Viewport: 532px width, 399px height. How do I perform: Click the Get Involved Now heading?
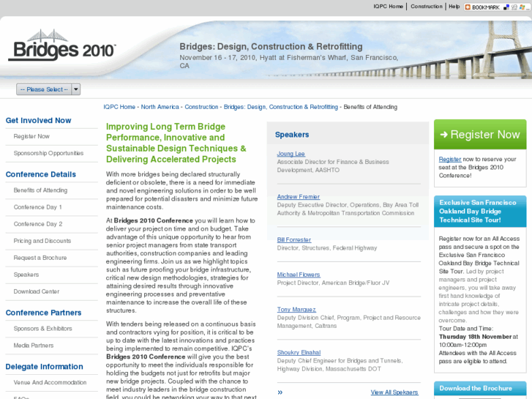coord(38,121)
